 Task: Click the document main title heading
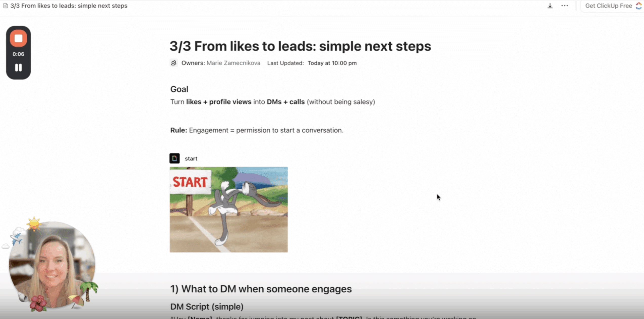pos(300,46)
